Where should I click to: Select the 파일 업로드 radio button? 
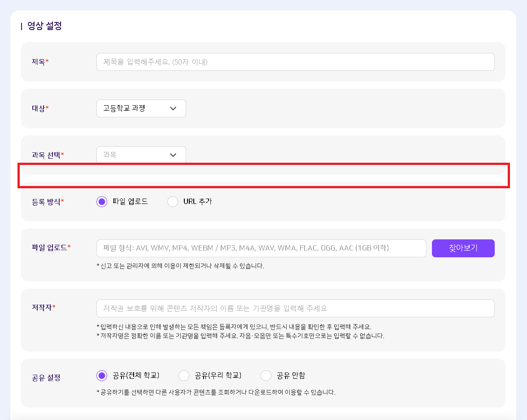102,202
